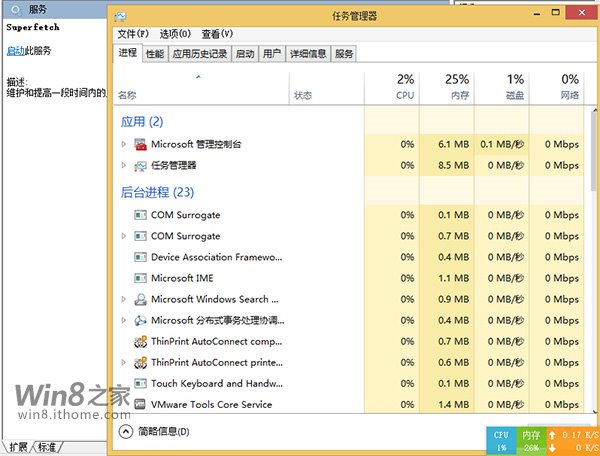Open the 查看(V) menu
The width and height of the screenshot is (600, 456).
(x=217, y=34)
